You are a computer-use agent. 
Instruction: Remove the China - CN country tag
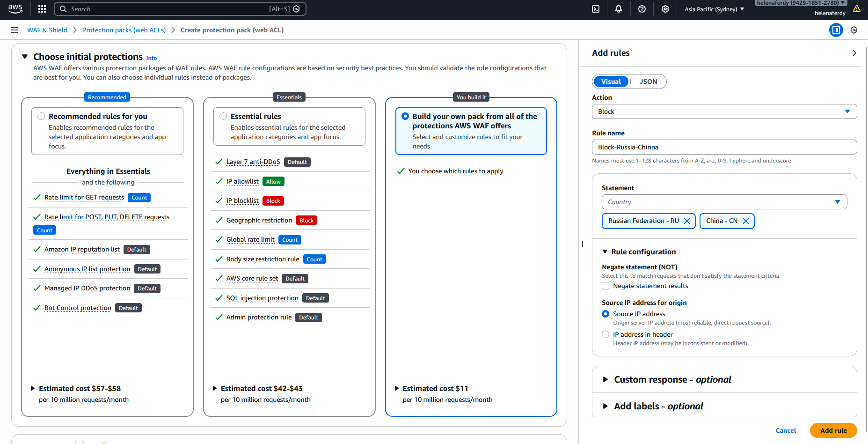746,221
